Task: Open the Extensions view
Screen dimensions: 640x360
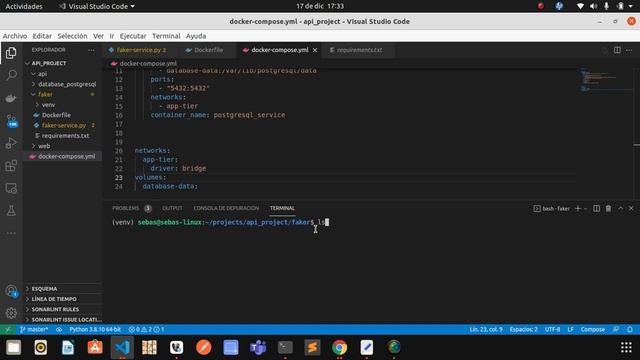Action: click(11, 166)
